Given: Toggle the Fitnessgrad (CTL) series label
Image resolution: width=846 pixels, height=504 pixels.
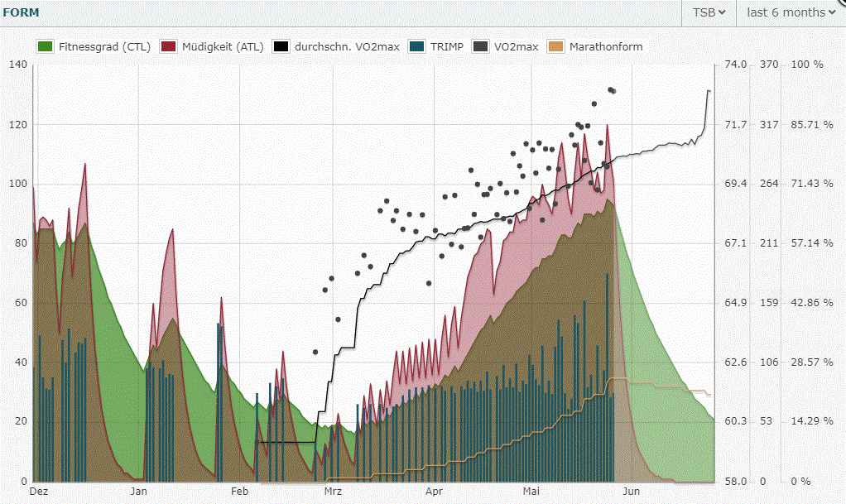Looking at the screenshot, I should click(x=104, y=47).
